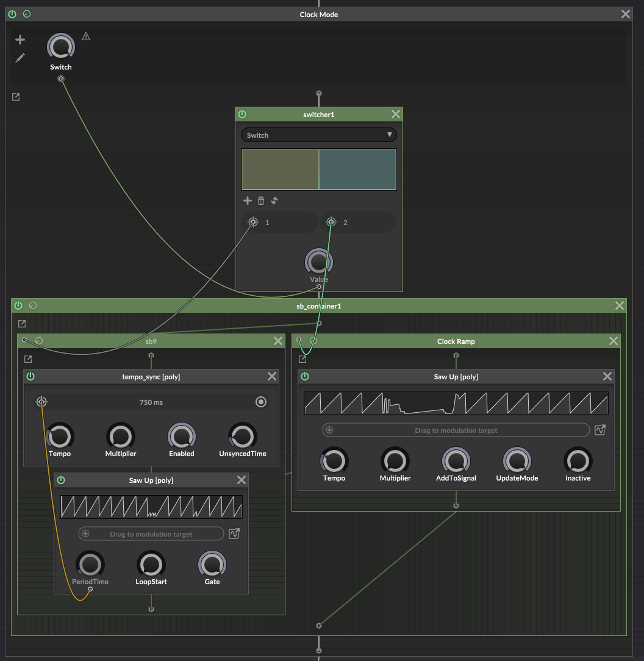Click the sb9 Saw Up waveform display
The height and width of the screenshot is (661, 644).
coord(151,507)
